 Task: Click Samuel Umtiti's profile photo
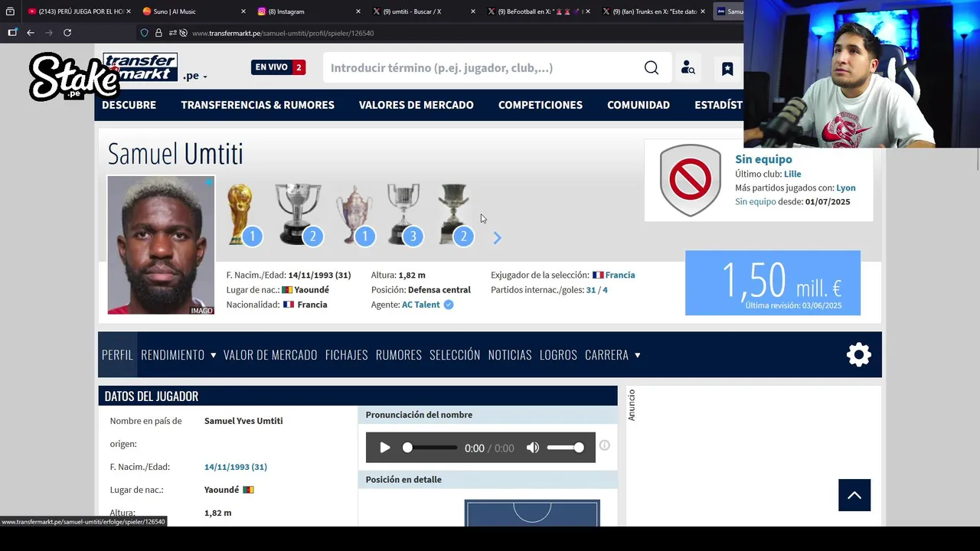point(161,245)
